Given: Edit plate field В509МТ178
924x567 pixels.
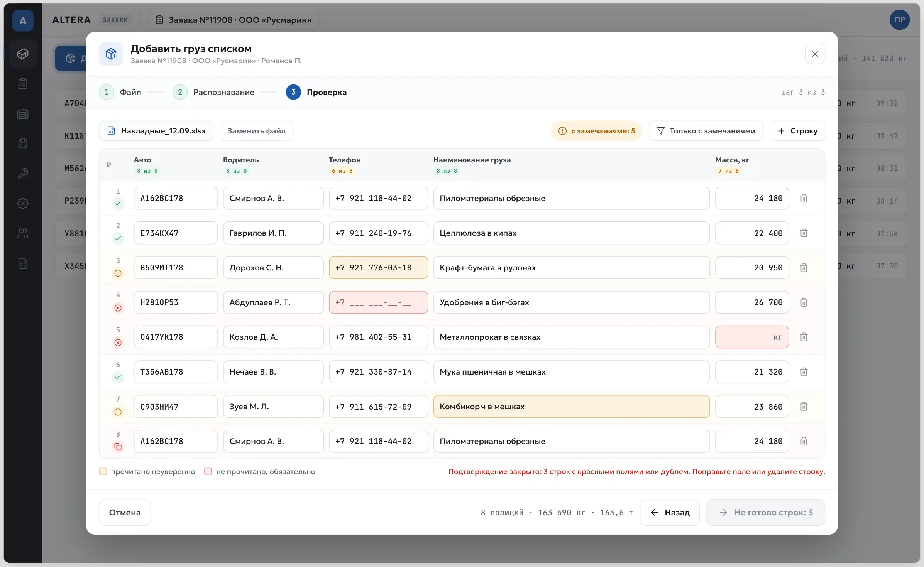Looking at the screenshot, I should pos(176,268).
